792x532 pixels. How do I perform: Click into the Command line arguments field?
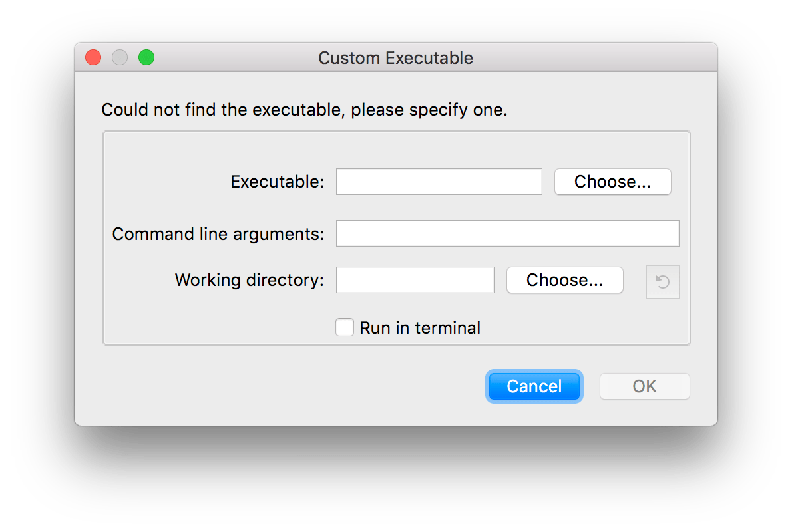tap(507, 233)
